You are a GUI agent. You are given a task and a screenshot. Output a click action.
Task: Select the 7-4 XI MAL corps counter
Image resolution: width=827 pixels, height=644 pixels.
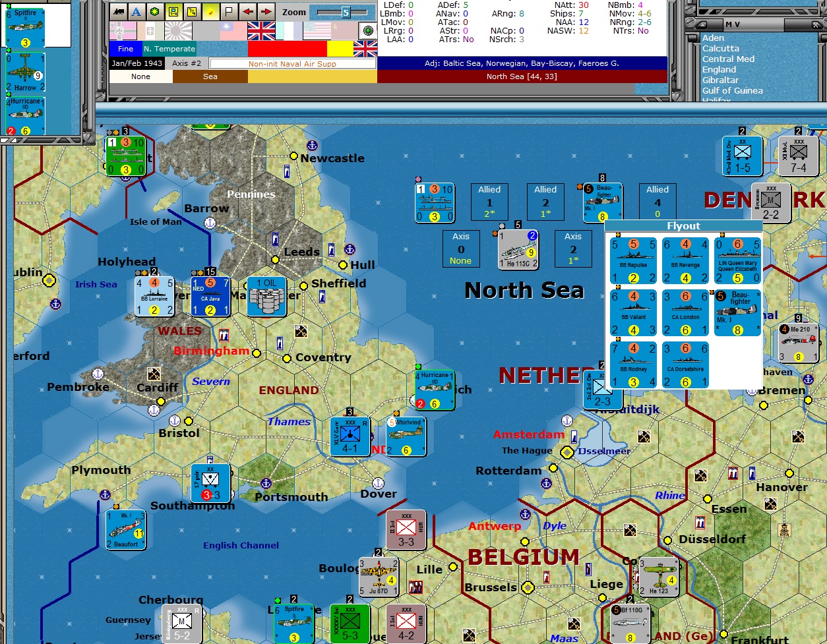799,157
